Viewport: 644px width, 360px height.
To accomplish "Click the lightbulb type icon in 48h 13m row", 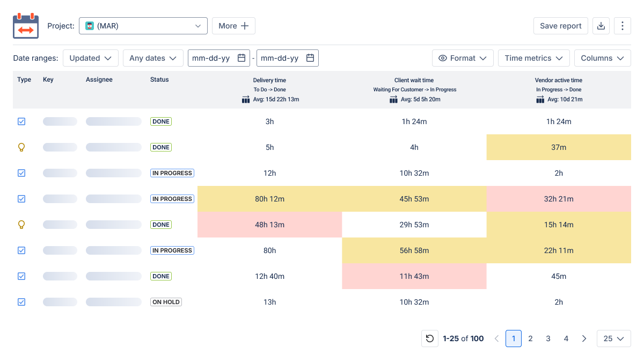I will pyautogui.click(x=21, y=225).
